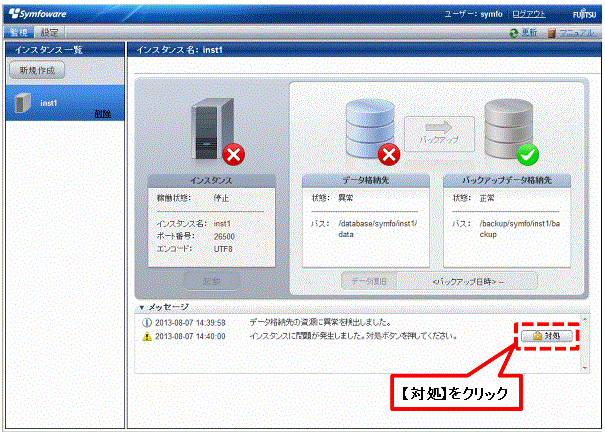Screen dimensions: 605x433
Task: Click the info icon on 14:39:58 message
Action: pos(147,323)
